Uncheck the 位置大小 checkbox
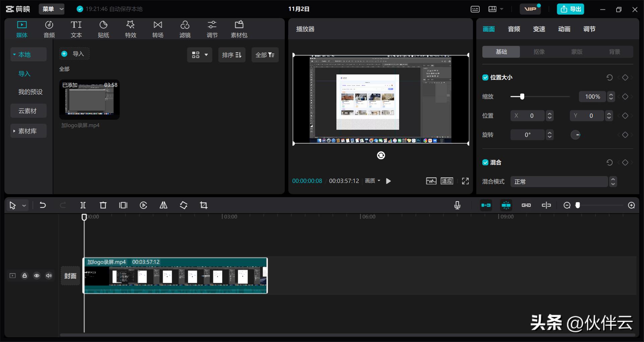The width and height of the screenshot is (644, 342). (485, 77)
